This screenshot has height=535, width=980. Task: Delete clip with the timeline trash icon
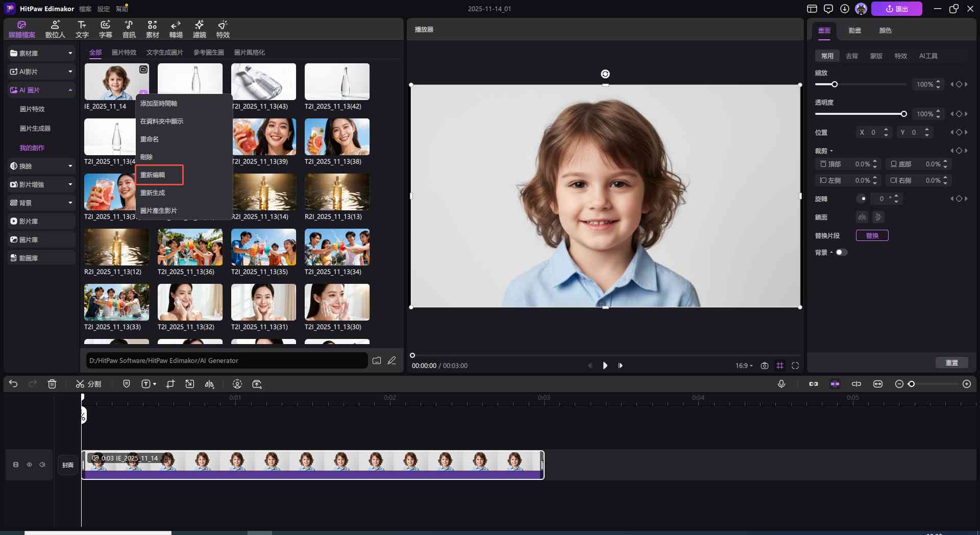(x=52, y=384)
